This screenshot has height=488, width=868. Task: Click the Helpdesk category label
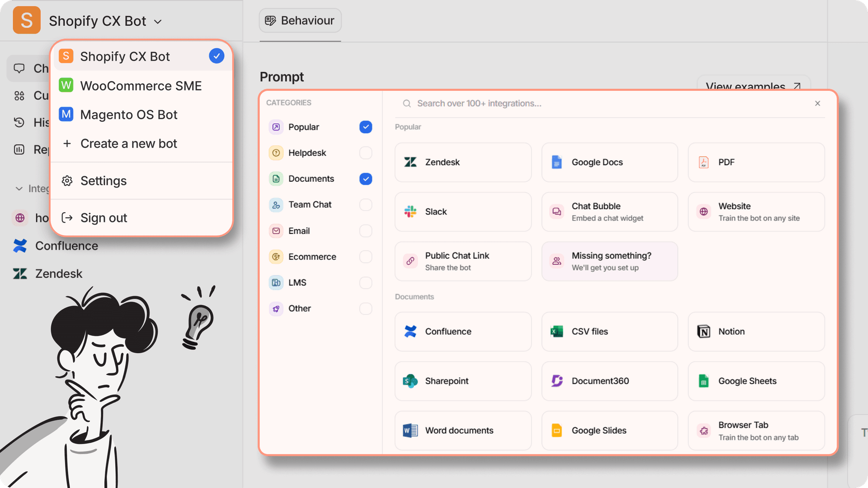coord(307,153)
